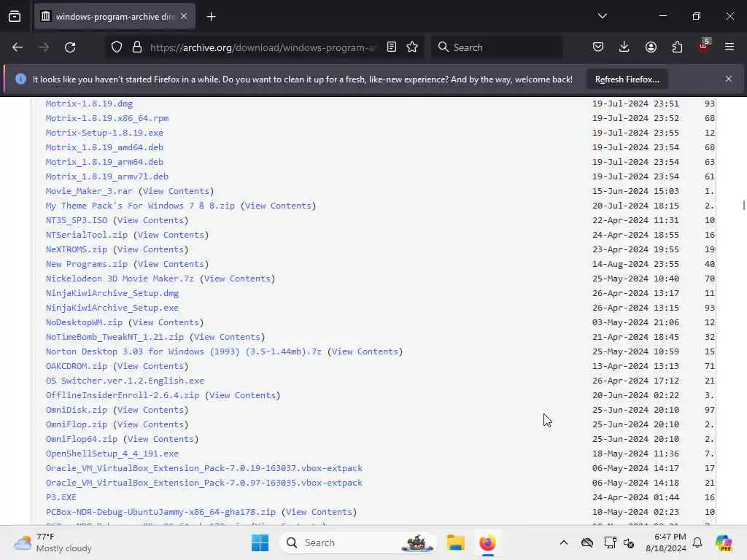Download P3.EXE file
The width and height of the screenshot is (747, 560).
[61, 497]
